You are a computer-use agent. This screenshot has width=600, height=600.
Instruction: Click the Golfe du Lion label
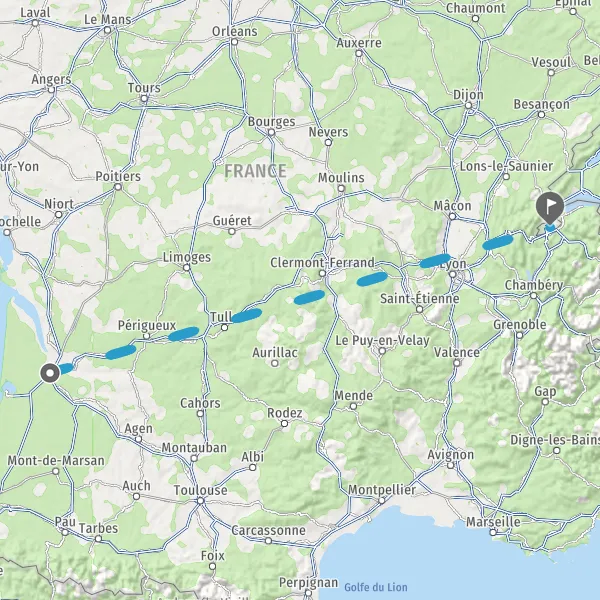click(376, 587)
